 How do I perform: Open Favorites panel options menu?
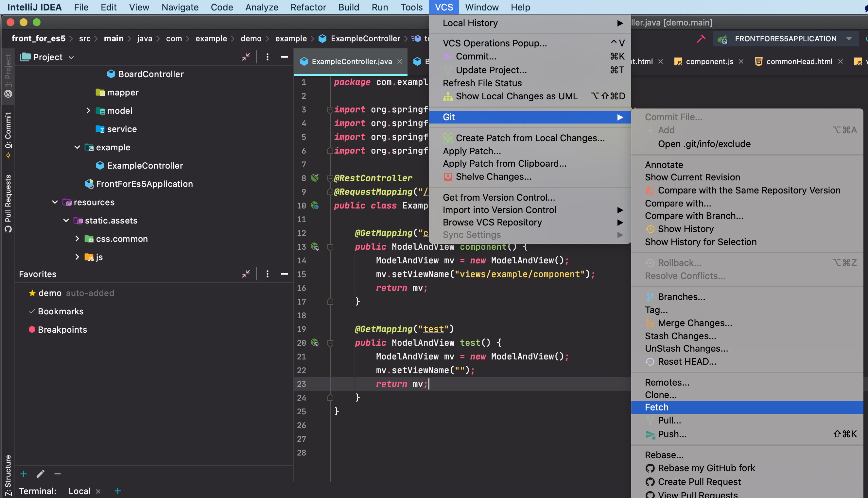[267, 274]
